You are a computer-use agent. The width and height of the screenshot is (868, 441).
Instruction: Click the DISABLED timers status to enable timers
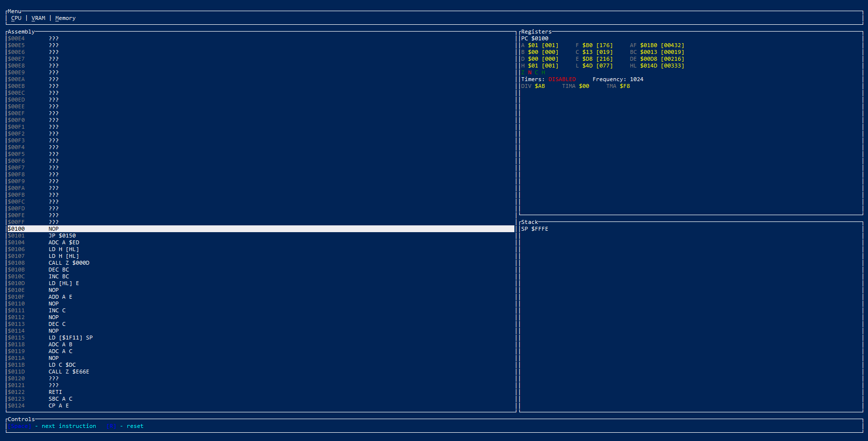(x=562, y=79)
